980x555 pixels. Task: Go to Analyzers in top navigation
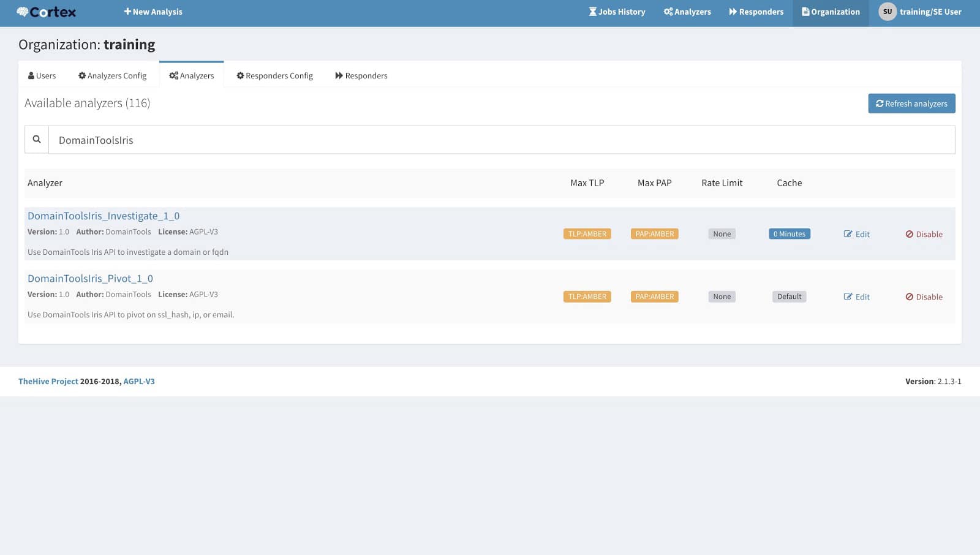[x=687, y=12]
